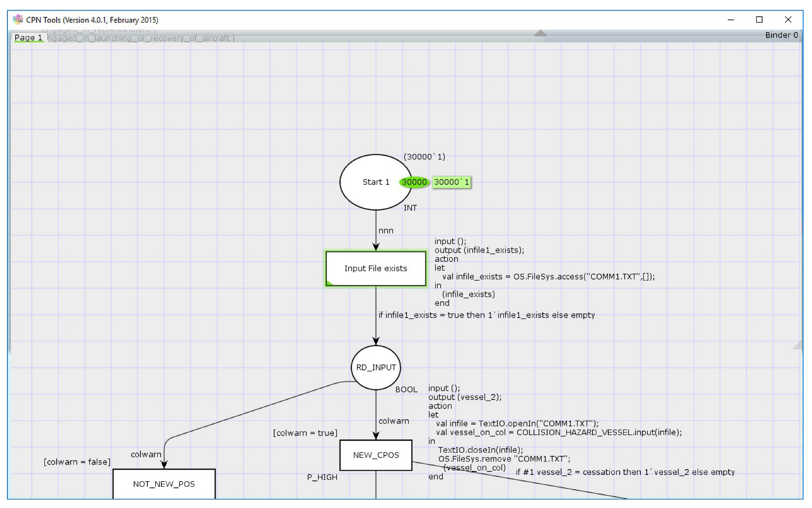Open the launching_or_recovery_of_aircraft tab
The image size is (812, 508).
141,38
